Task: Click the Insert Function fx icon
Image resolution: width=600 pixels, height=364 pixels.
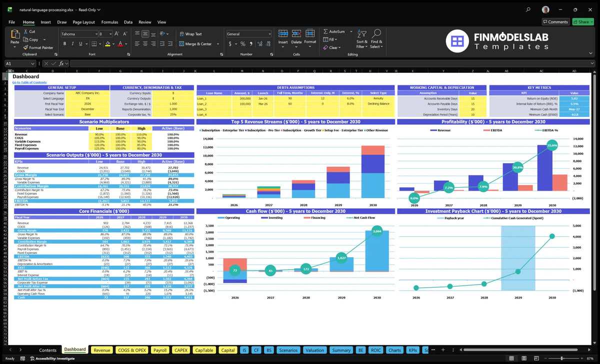Action: (x=61, y=63)
